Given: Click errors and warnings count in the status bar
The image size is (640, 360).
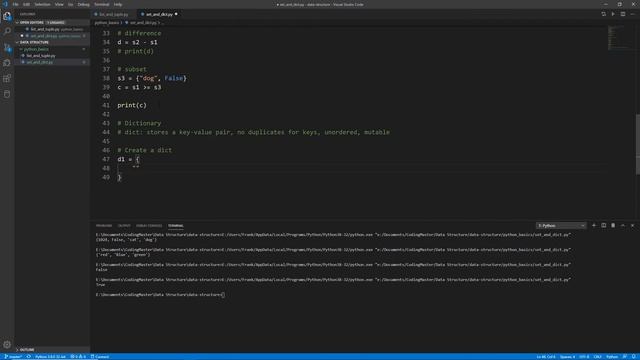Looking at the screenshot, I should [x=78, y=357].
